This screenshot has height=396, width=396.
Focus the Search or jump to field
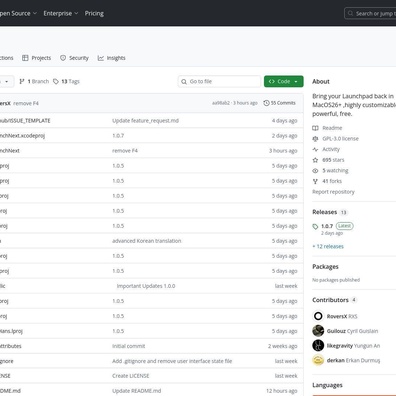coord(370,13)
